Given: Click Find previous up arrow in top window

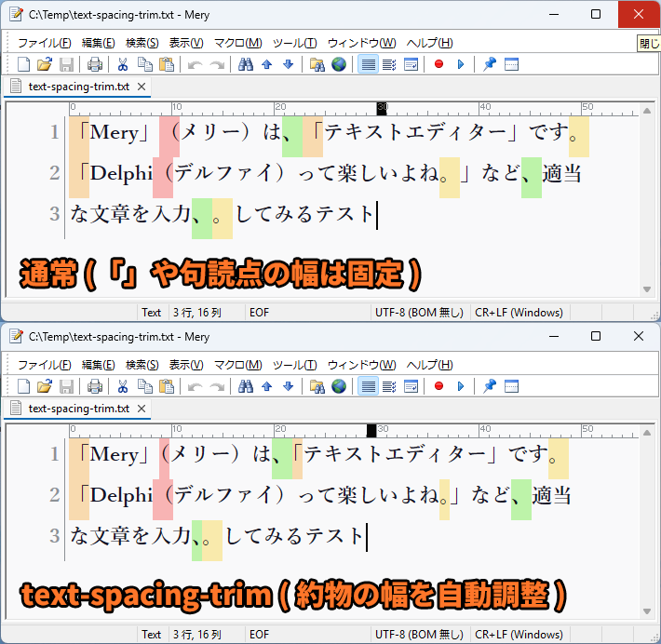Looking at the screenshot, I should pyautogui.click(x=266, y=64).
